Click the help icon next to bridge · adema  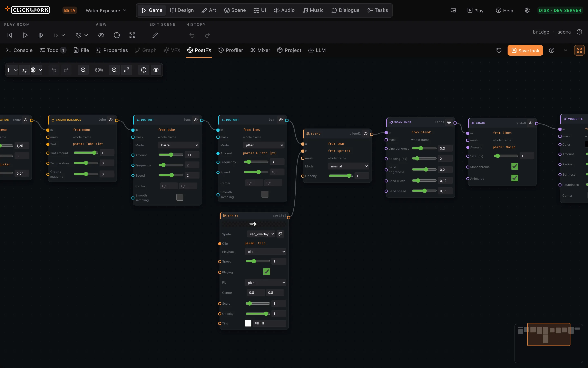click(579, 32)
